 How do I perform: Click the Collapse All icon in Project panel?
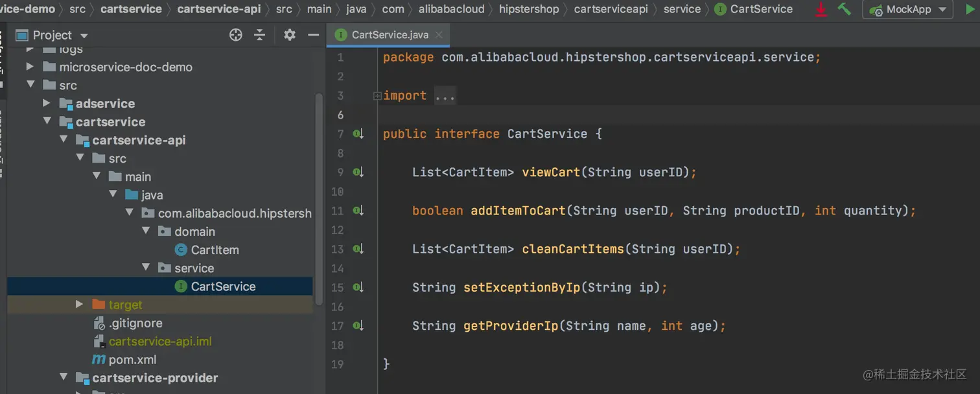pos(260,35)
